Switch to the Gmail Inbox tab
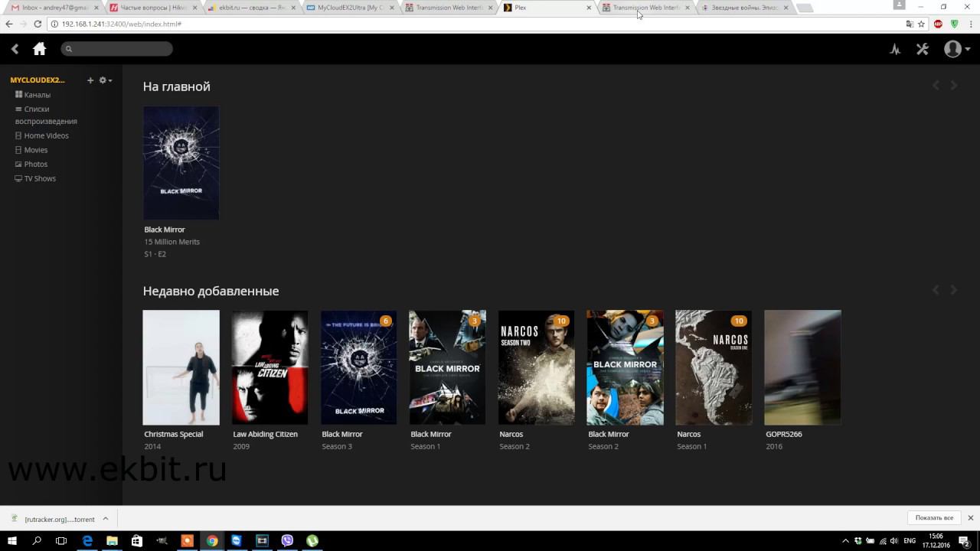This screenshot has width=980, height=551. tap(55, 8)
